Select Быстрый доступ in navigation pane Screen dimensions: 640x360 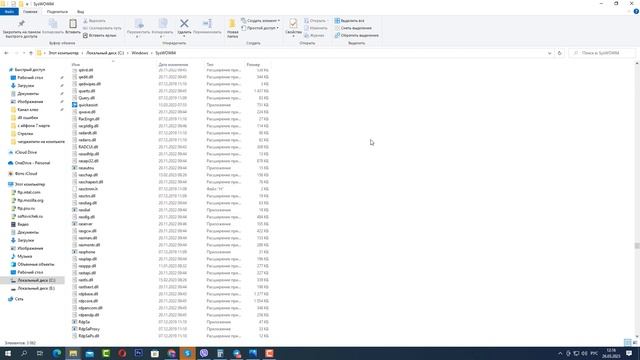(x=29, y=70)
